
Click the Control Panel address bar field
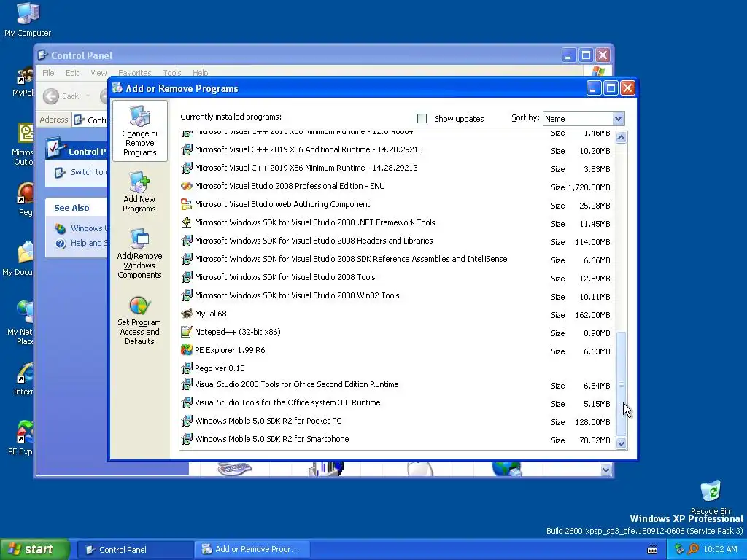(90, 120)
